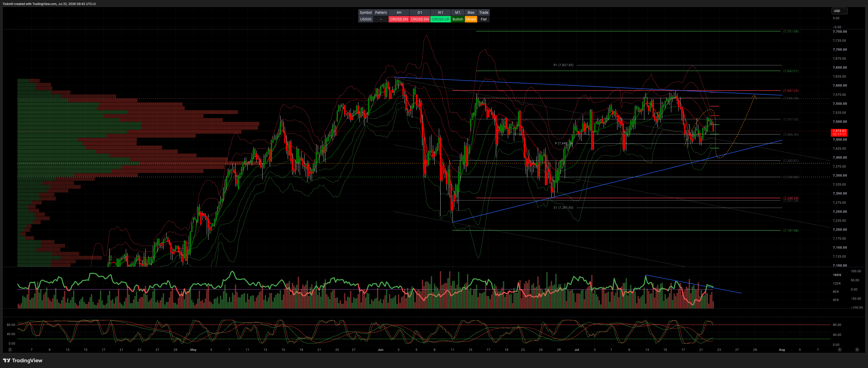Select the M1 Bullish status cell
Viewport: 868px width, 368px height.
click(x=458, y=19)
